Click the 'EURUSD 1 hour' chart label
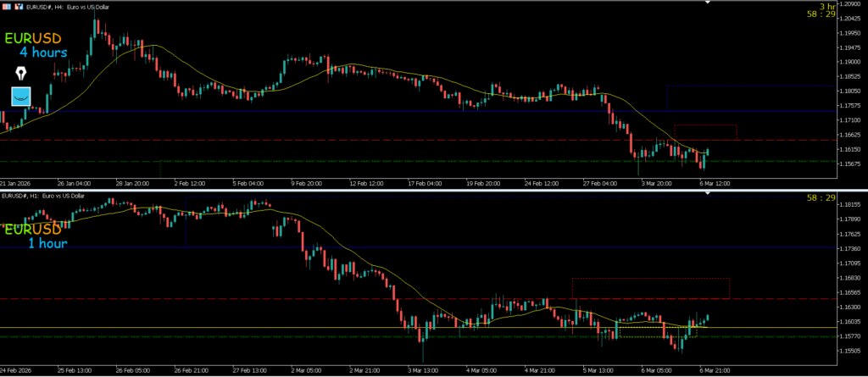 pos(36,236)
